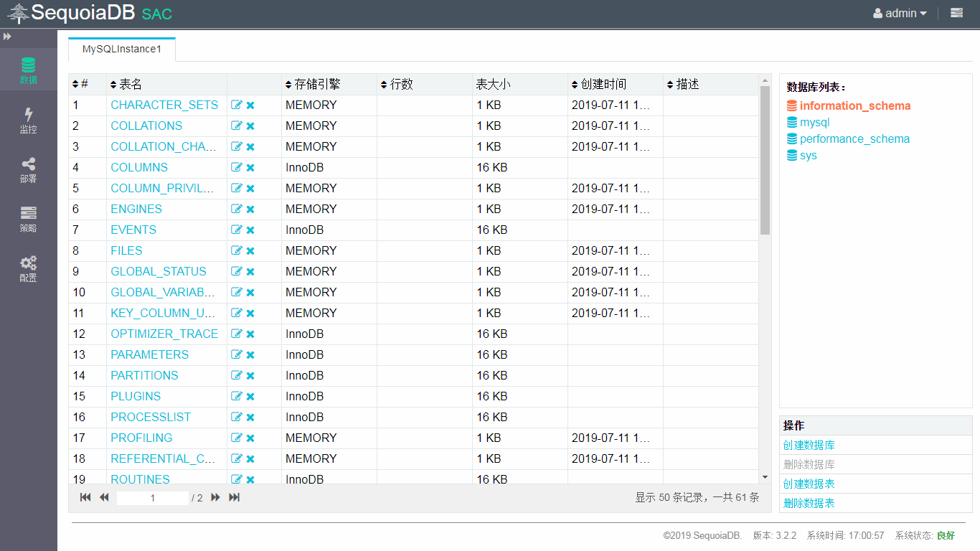Sort the table by 表名 column
This screenshot has width=980, height=551.
126,85
